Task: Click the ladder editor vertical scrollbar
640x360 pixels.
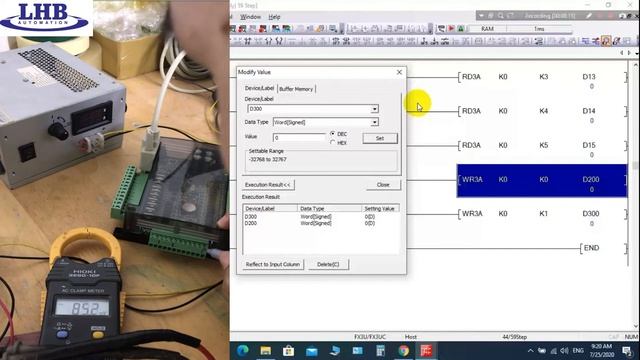Action: click(x=636, y=196)
